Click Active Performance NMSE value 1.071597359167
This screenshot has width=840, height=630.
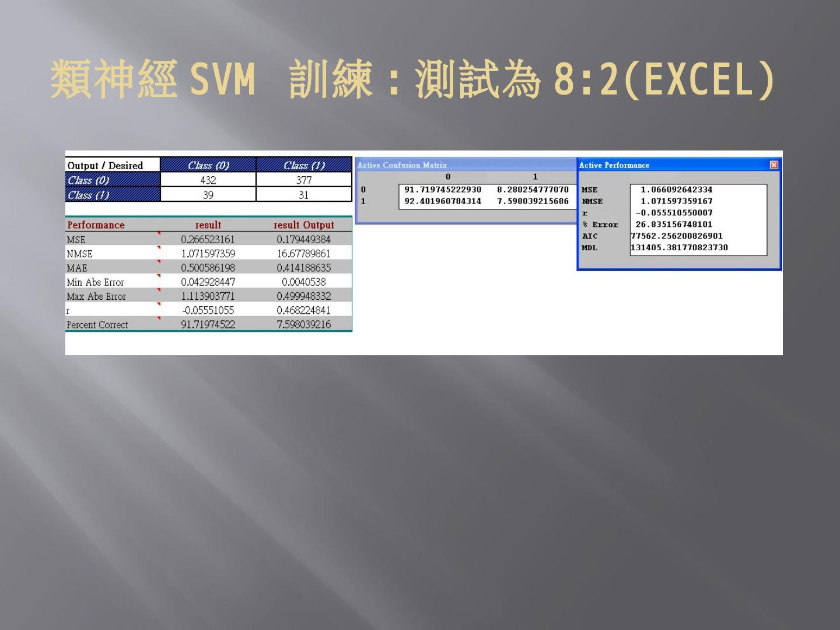tap(677, 201)
